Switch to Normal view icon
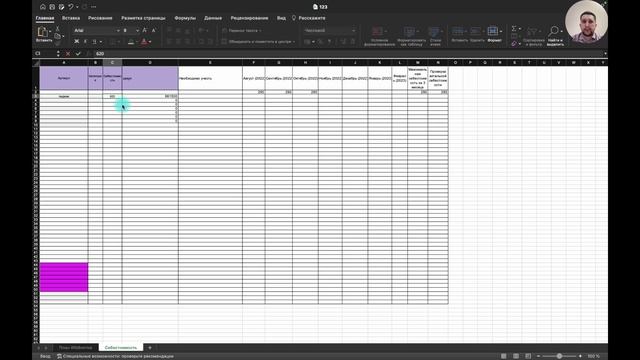 pos(504,356)
